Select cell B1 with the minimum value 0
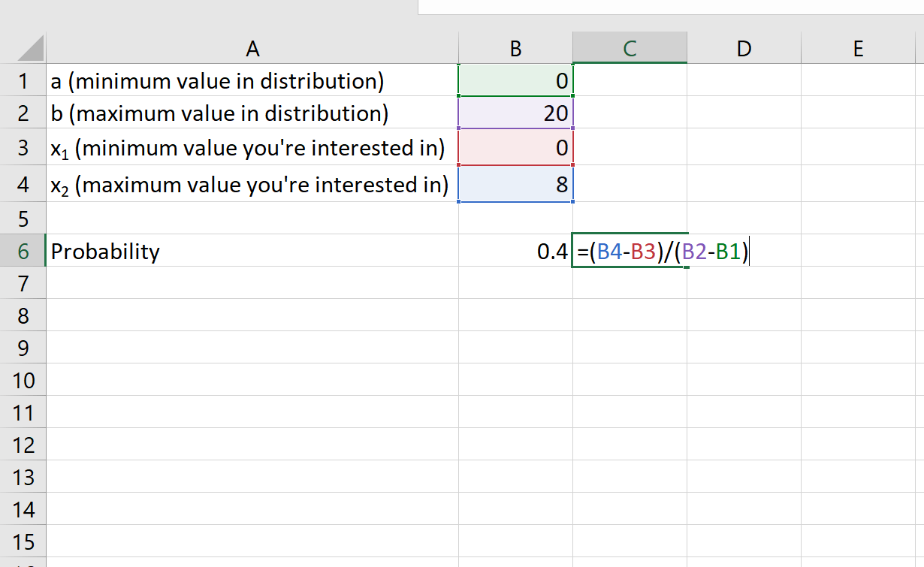This screenshot has height=567, width=924. (x=515, y=80)
